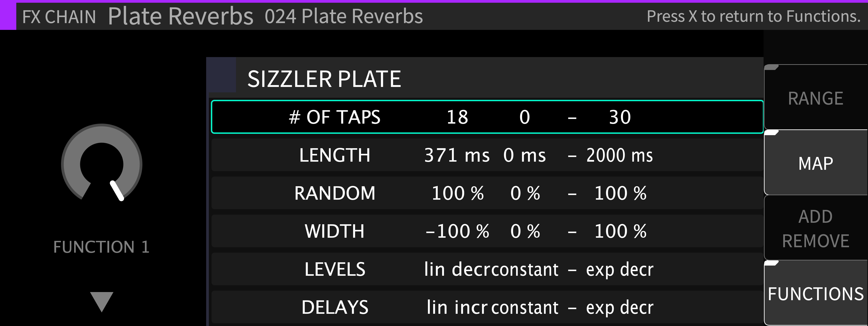Select the WIDTH parameter row
This screenshot has width=868, height=326.
coord(487,231)
